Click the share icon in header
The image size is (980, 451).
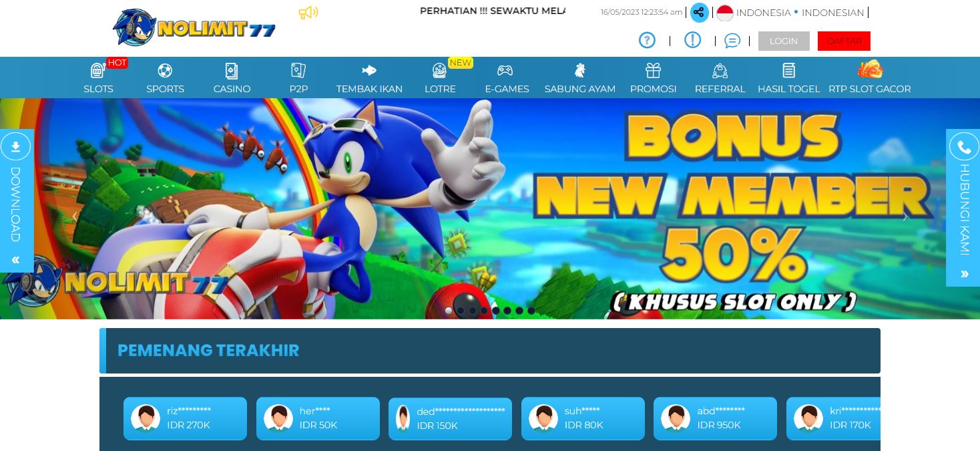pyautogui.click(x=699, y=12)
